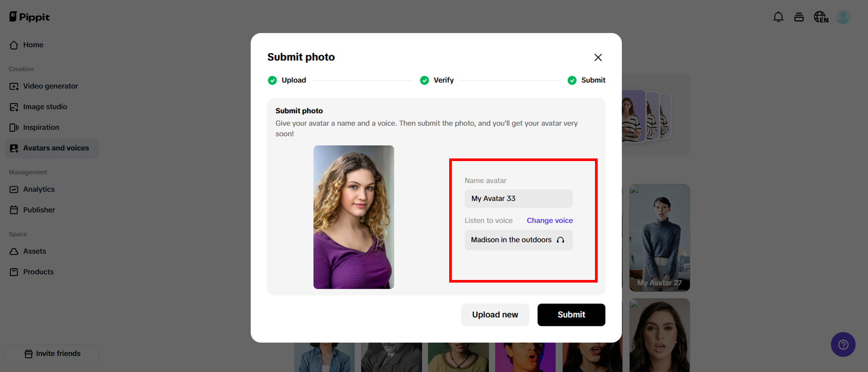Image resolution: width=868 pixels, height=372 pixels.
Task: Click the uploaded portrait photo preview
Action: coord(354,217)
